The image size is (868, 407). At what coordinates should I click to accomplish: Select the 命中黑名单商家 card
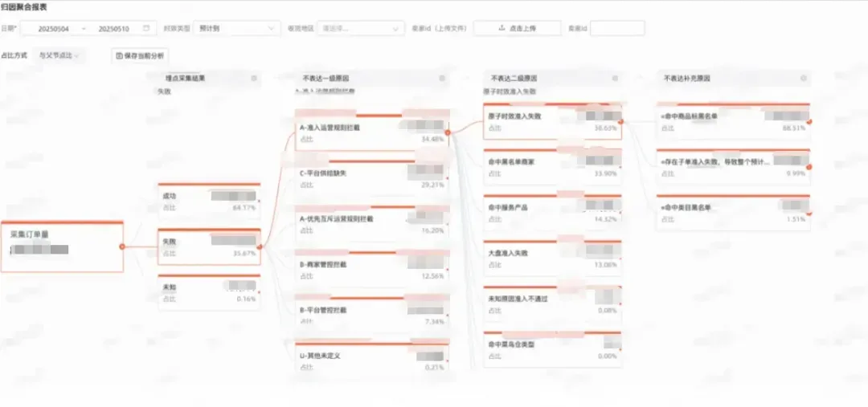click(552, 167)
